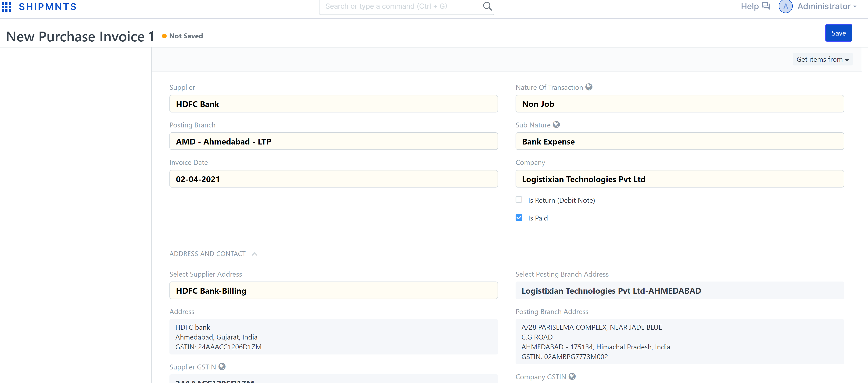The image size is (868, 383).
Task: Open the Sub Nature field Bank Expense
Action: pos(679,141)
